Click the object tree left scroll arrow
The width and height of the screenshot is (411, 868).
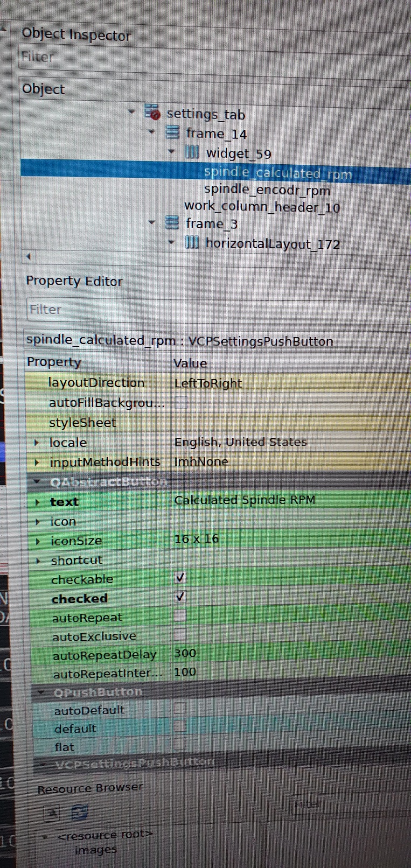(x=29, y=257)
